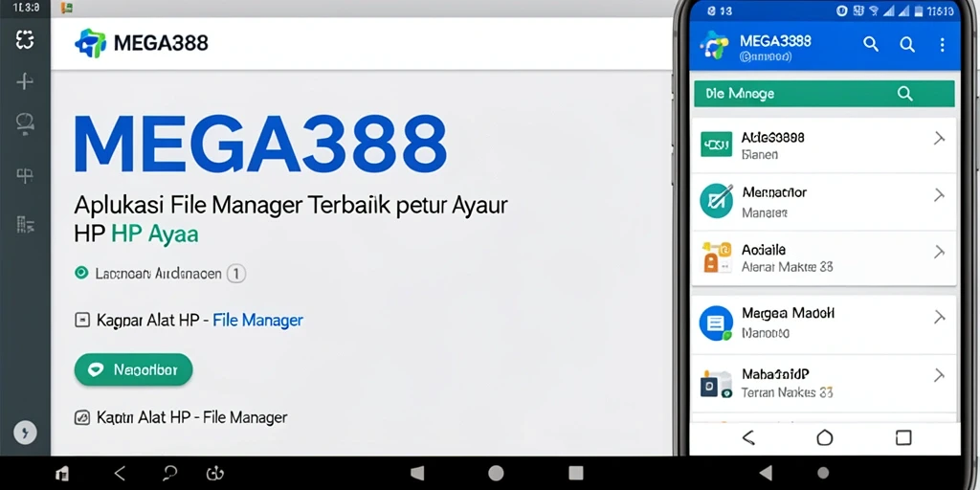Tap the first search icon in phone header

tap(871, 44)
